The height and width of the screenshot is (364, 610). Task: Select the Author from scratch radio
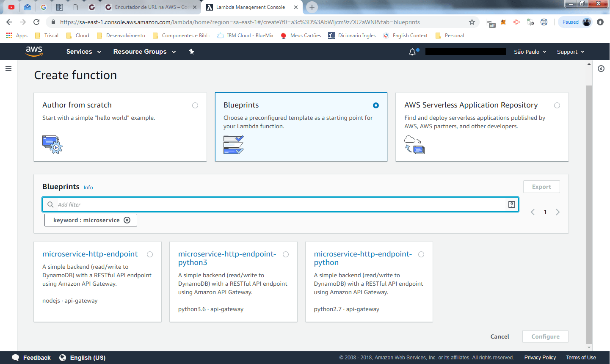coord(195,105)
